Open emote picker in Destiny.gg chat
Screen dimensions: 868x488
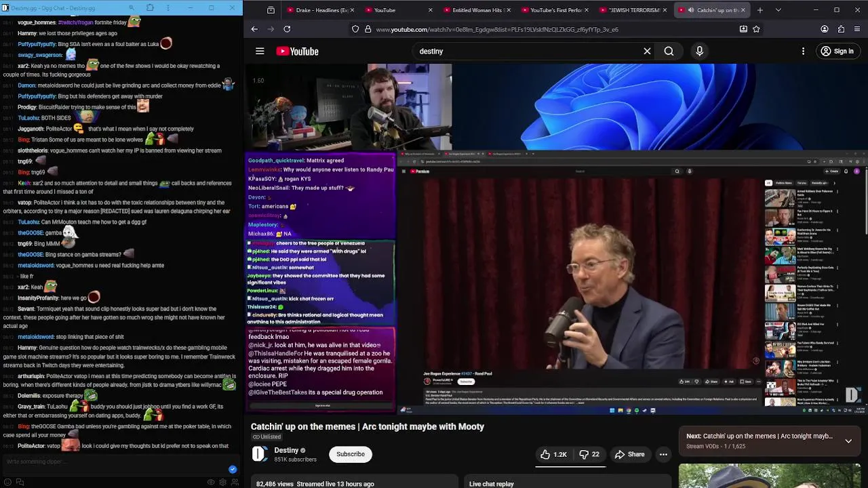(x=7, y=482)
